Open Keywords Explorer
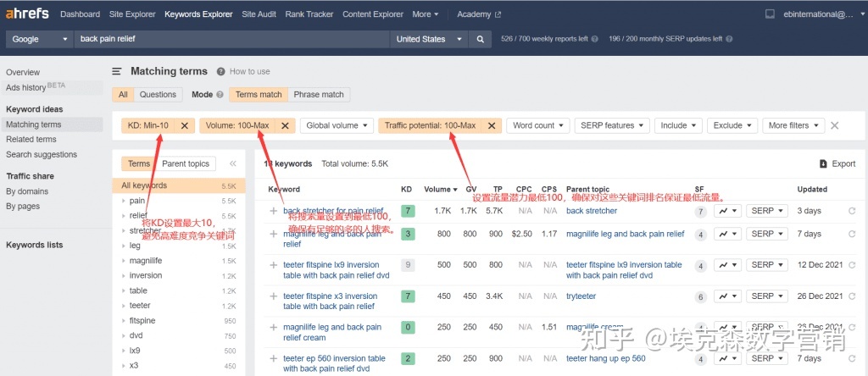 [x=198, y=14]
